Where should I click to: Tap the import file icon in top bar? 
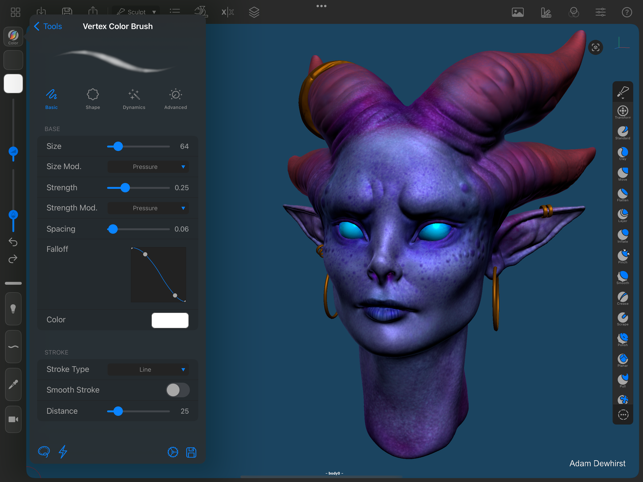pyautogui.click(x=41, y=11)
